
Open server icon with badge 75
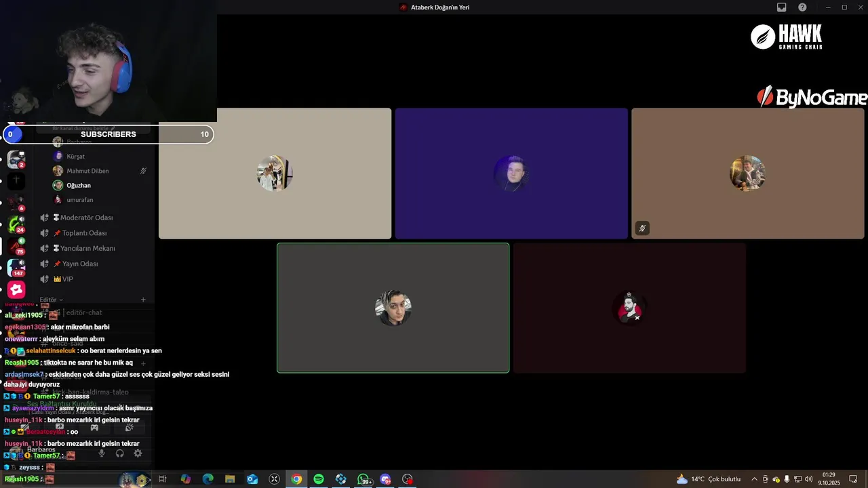pos(16,246)
